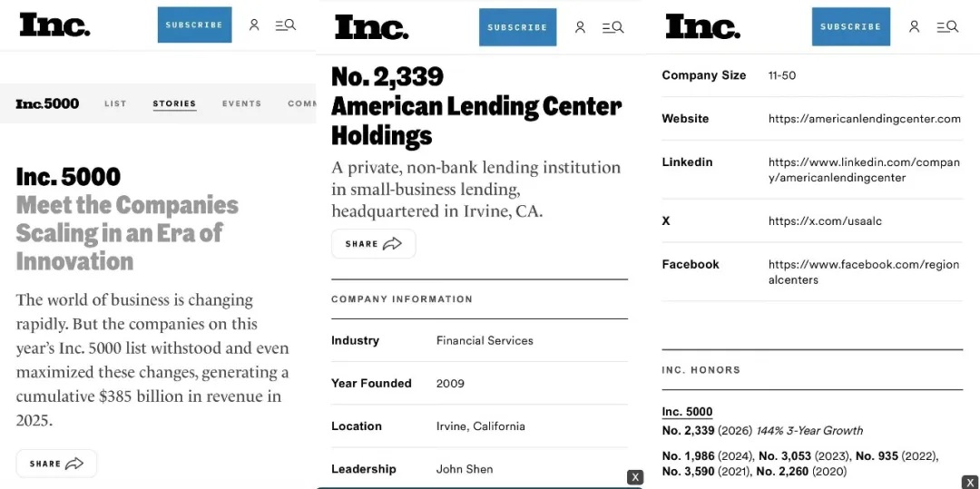Open the americanlendingcenter.com website link
The width and height of the screenshot is (980, 489).
[865, 119]
